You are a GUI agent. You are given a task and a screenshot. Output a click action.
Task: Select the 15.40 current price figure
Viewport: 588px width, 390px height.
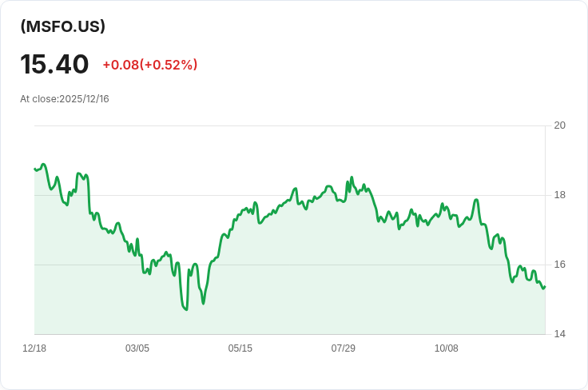(x=54, y=64)
